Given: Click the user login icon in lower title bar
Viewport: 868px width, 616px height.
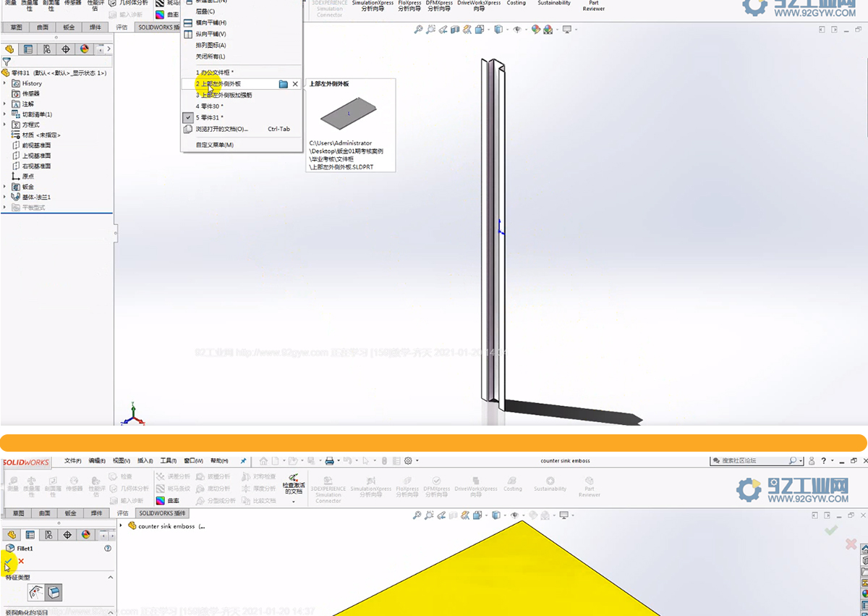Looking at the screenshot, I should [x=812, y=460].
